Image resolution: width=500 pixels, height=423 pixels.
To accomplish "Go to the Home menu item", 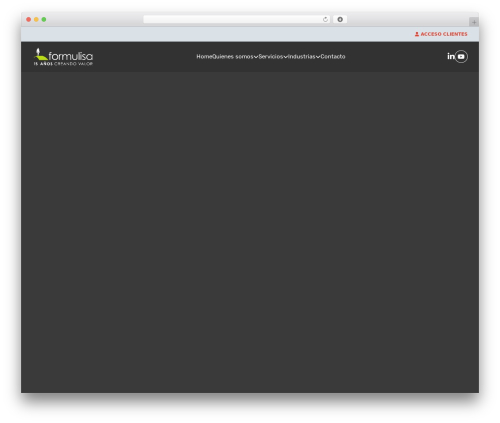I will (204, 57).
